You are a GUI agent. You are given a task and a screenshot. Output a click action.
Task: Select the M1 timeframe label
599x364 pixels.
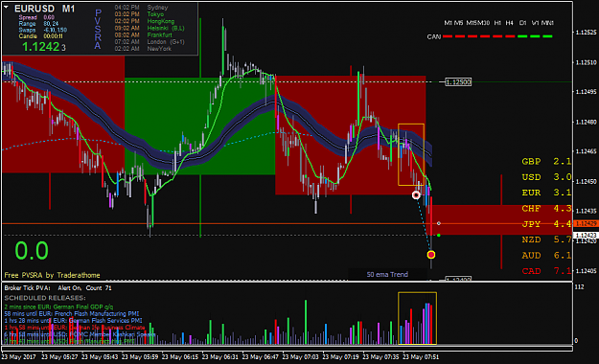coord(449,23)
